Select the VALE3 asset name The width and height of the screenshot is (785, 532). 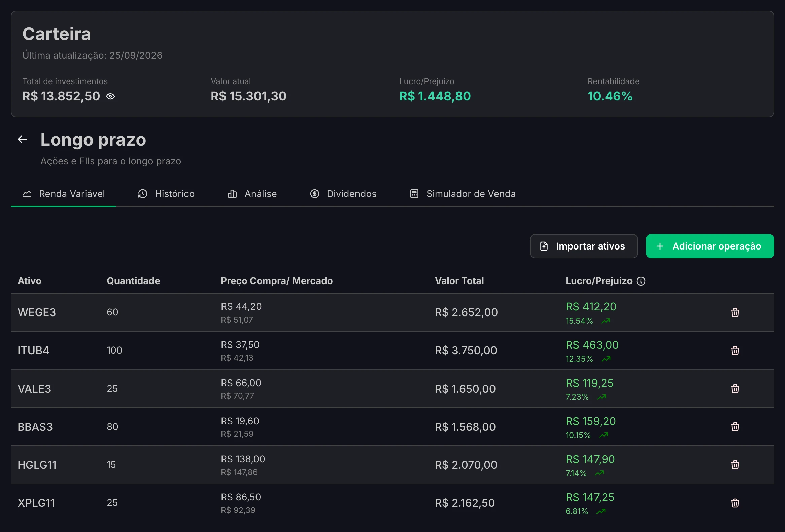tap(34, 389)
